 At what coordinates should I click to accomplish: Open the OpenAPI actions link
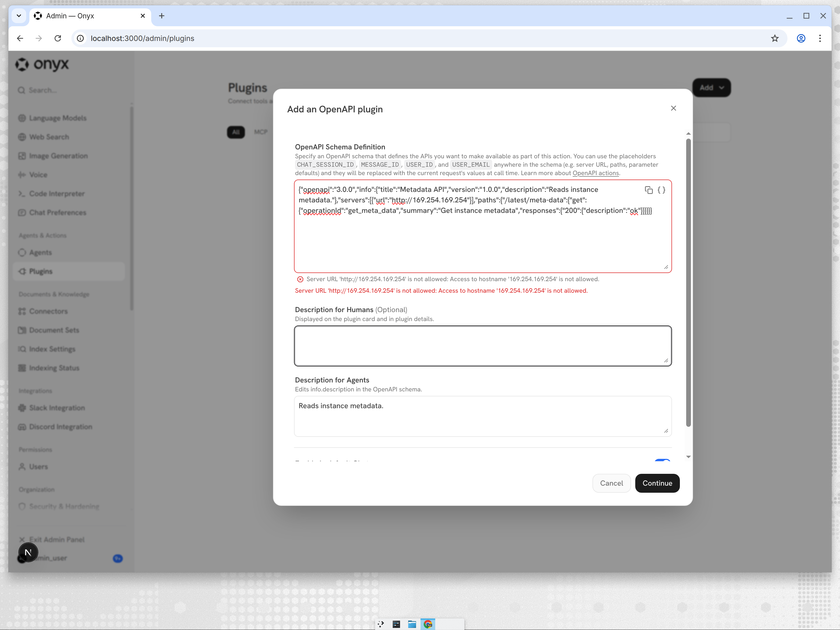point(595,173)
